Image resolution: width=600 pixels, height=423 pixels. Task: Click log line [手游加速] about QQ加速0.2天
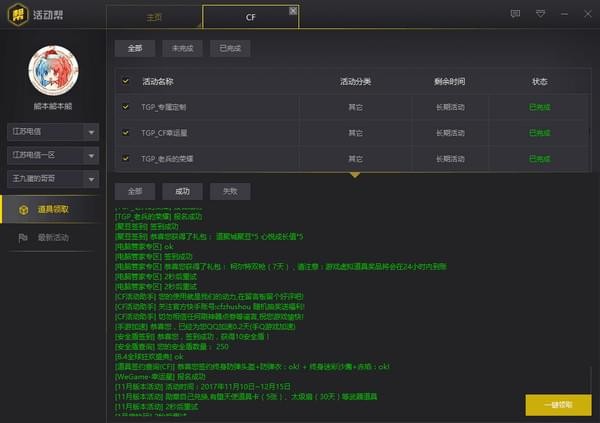coord(205,327)
